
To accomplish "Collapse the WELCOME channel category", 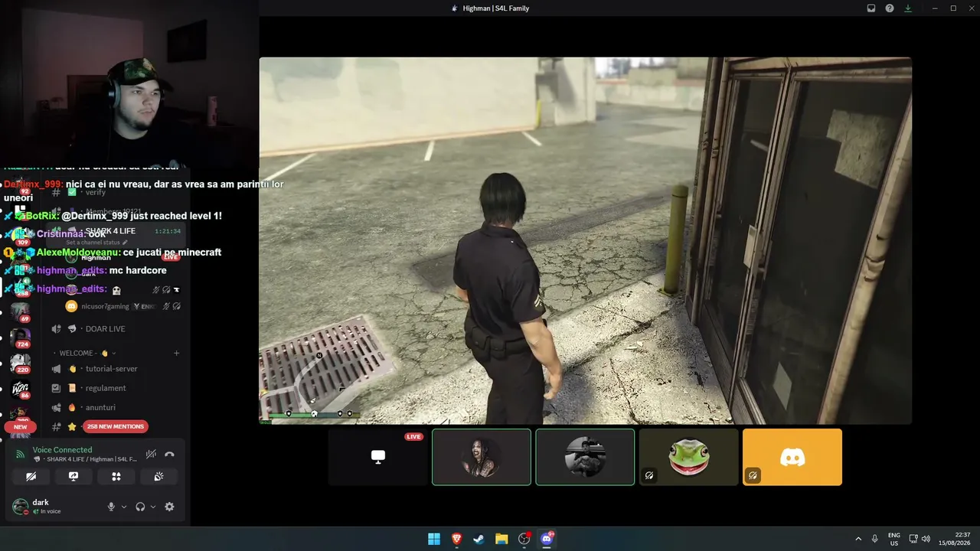I will pos(87,353).
